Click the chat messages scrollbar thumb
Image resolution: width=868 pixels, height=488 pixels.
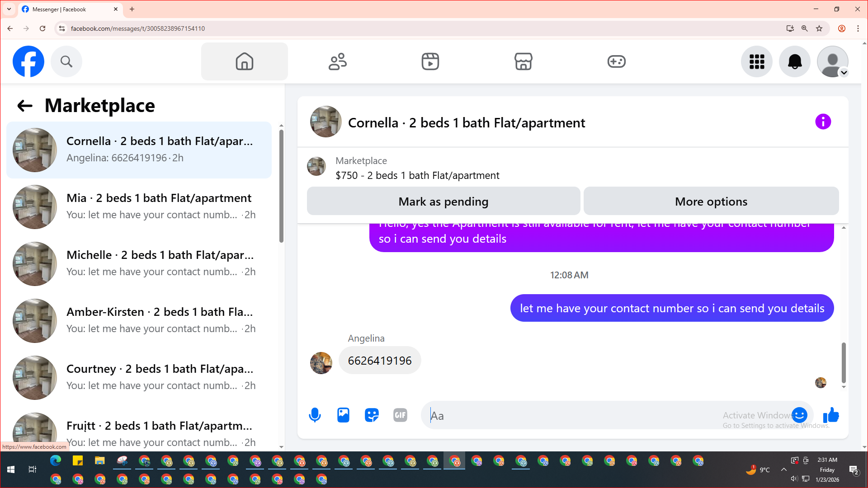(x=844, y=362)
